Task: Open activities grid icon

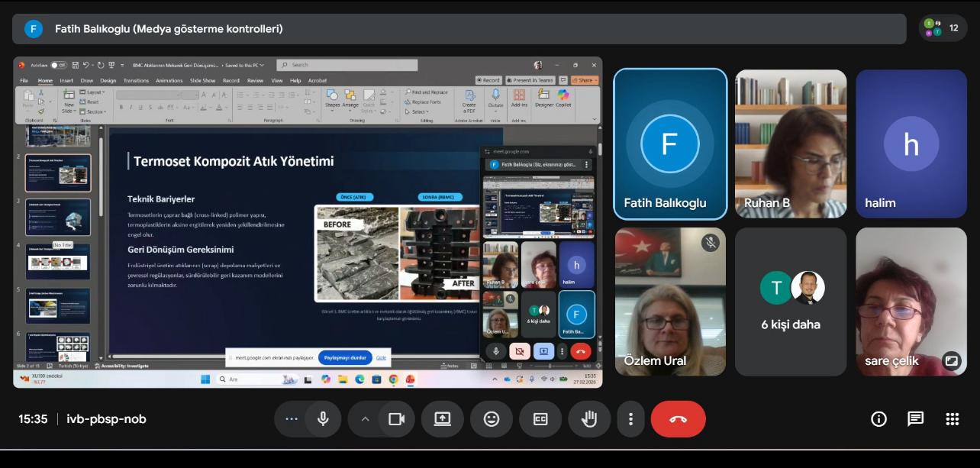Action: click(952, 419)
